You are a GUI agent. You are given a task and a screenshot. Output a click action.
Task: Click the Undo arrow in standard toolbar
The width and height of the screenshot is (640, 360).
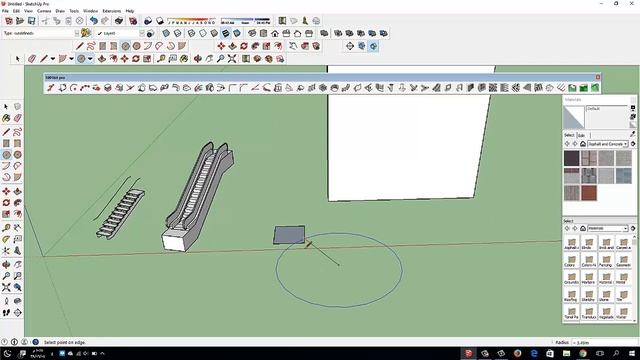click(94, 21)
